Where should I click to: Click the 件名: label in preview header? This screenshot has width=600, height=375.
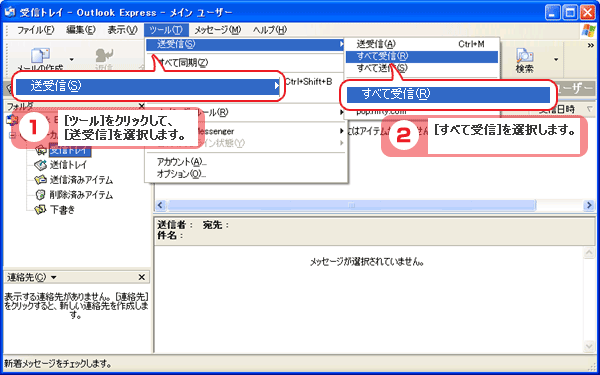pyautogui.click(x=170, y=235)
